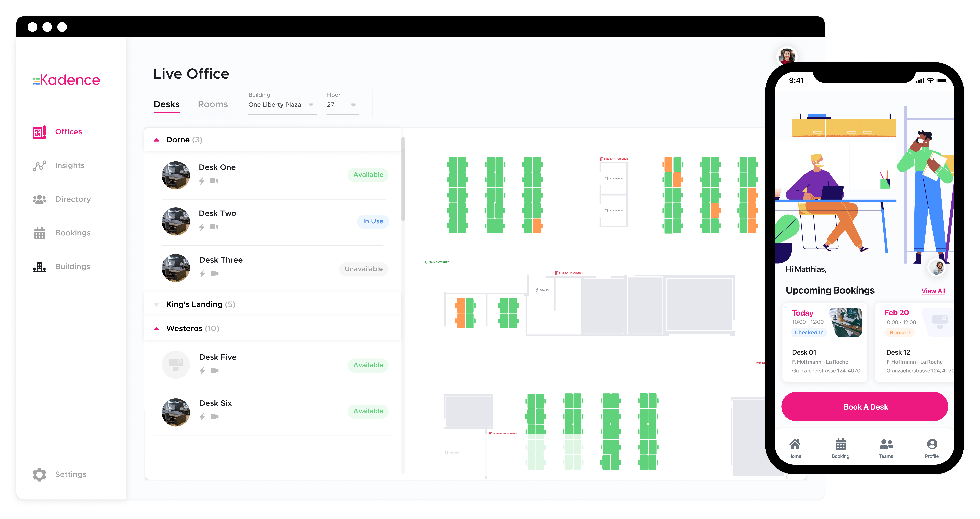Select the Desks tab
The image size is (980, 519).
pos(167,104)
